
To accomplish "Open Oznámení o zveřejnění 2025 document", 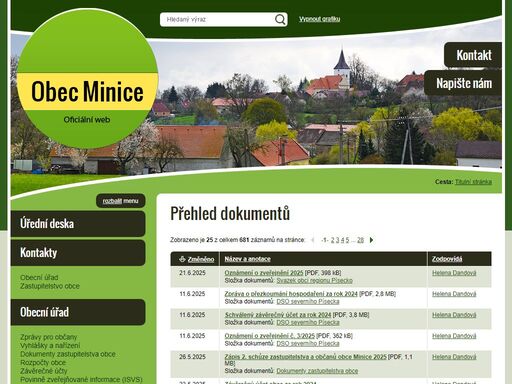I will (x=264, y=273).
